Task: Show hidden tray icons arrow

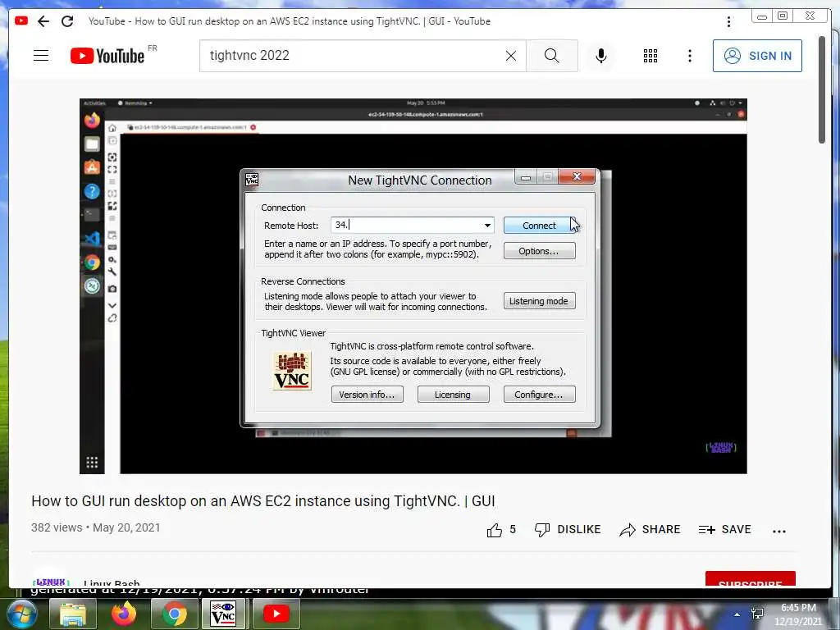Action: (x=737, y=614)
